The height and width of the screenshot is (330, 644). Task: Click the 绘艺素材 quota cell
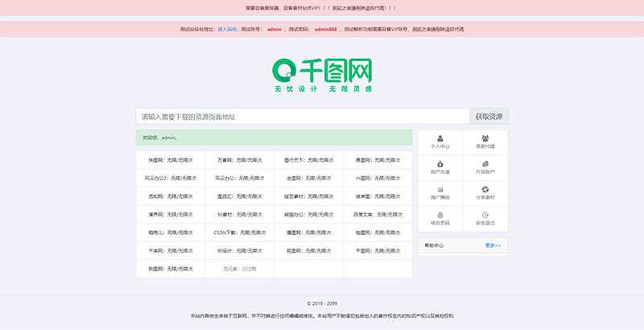[x=308, y=196]
